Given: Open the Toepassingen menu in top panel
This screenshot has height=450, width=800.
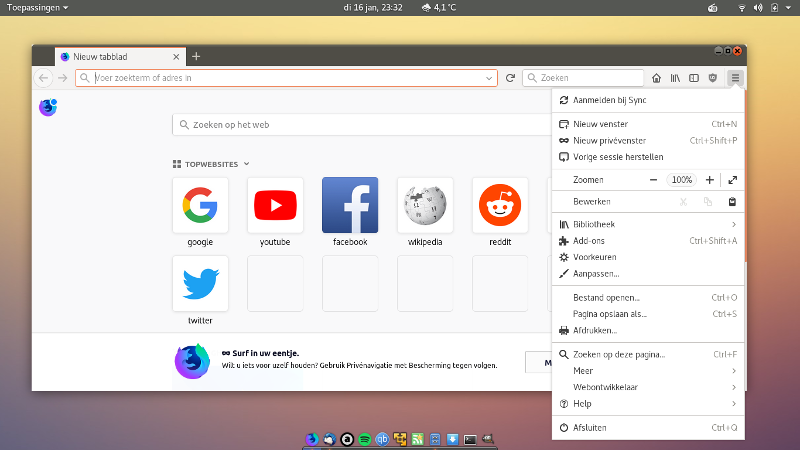Looking at the screenshot, I should click(37, 8).
